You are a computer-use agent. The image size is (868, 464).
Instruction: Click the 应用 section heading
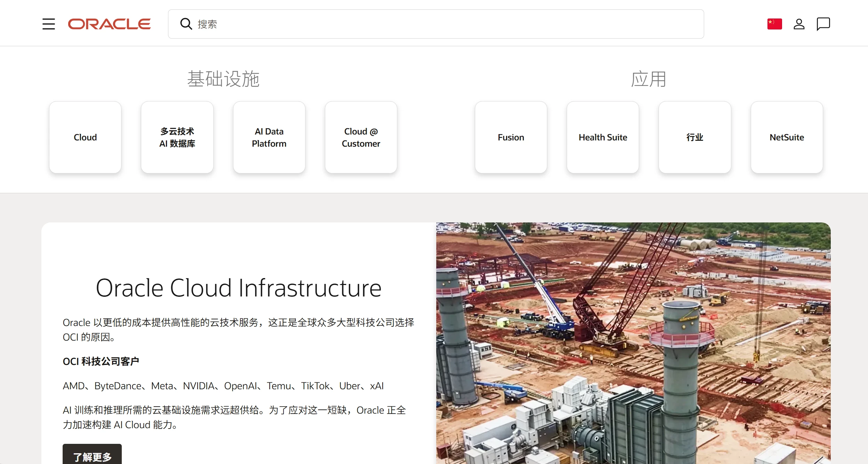pos(649,79)
